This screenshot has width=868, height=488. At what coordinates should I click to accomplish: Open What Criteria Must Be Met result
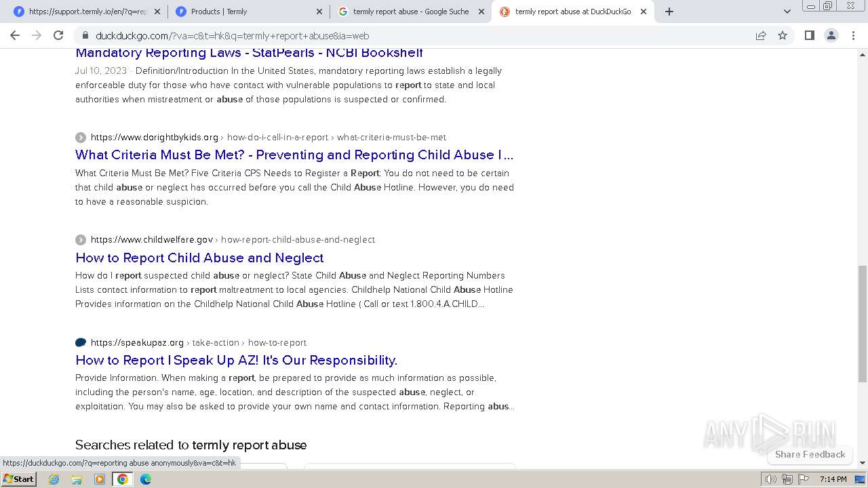pyautogui.click(x=294, y=155)
